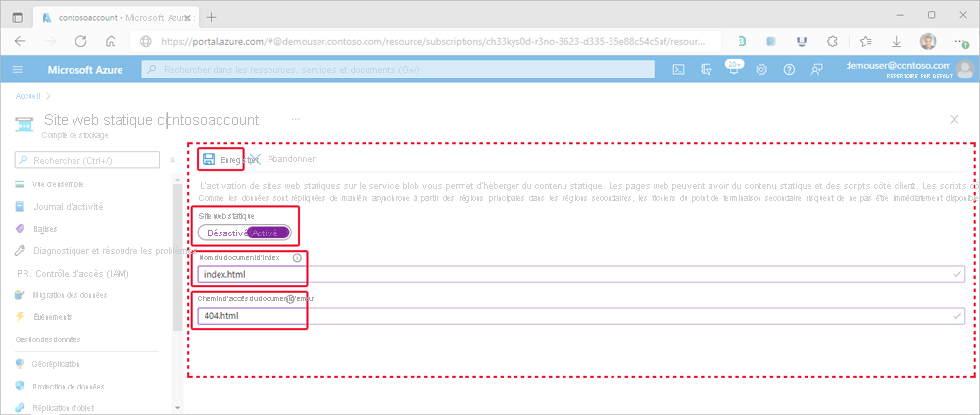Select the contosoaccount browser tab
Viewport: 980px width, 415px height.
pos(117,17)
